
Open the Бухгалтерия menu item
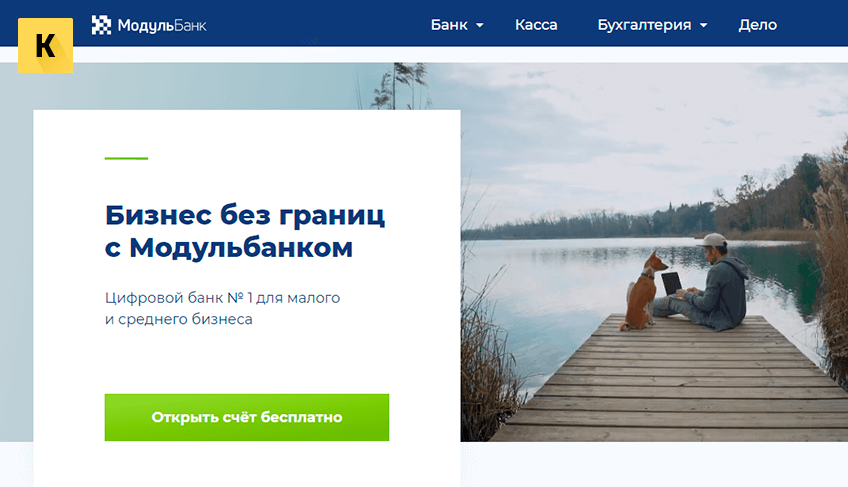point(644,25)
